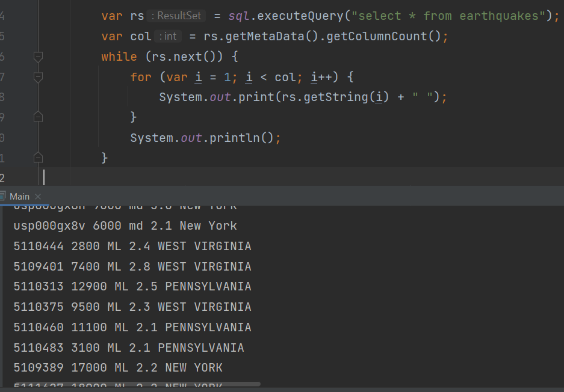Close the Main console tab
This screenshot has height=392, width=564.
pyautogui.click(x=37, y=196)
